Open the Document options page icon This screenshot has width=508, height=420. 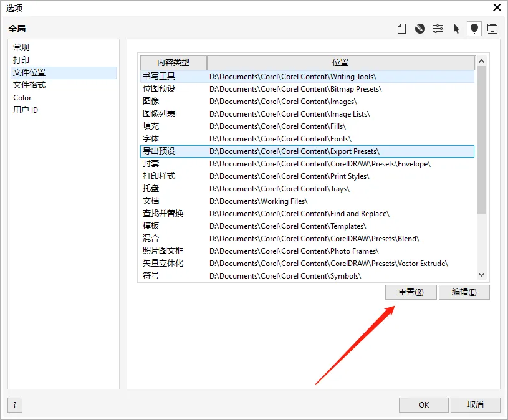point(402,29)
